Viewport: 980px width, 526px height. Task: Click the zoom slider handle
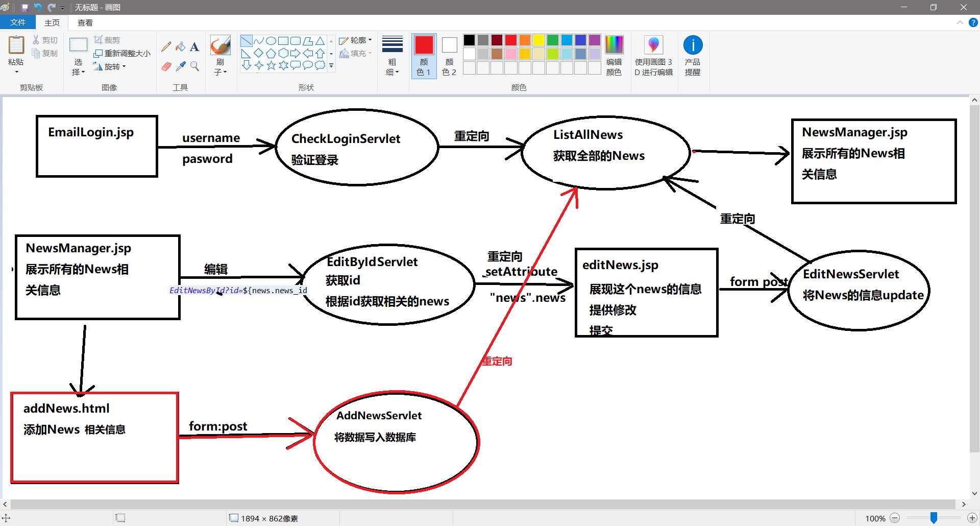[x=934, y=518]
